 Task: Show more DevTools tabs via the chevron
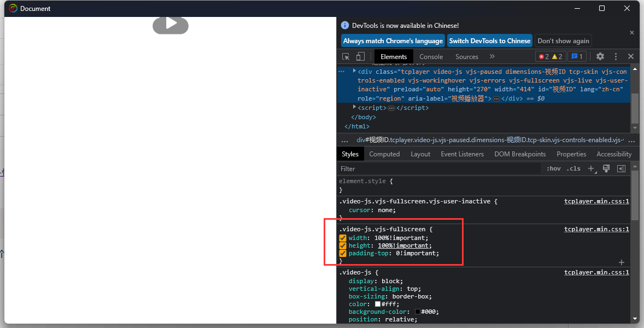click(492, 57)
